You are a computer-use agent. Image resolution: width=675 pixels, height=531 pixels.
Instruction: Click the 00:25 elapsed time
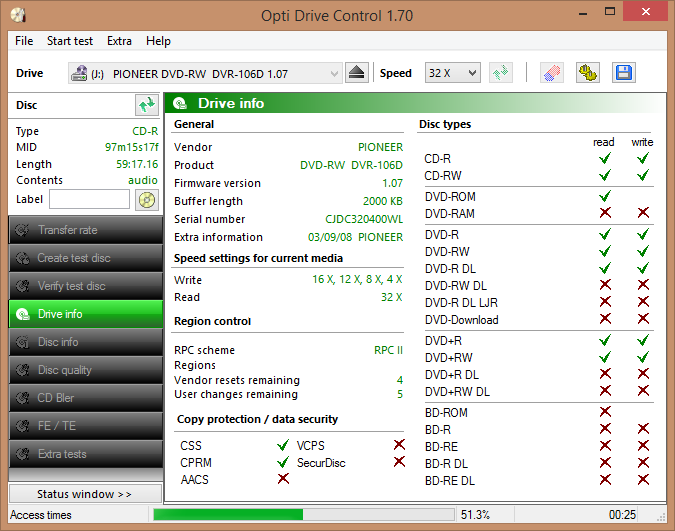coord(622,515)
